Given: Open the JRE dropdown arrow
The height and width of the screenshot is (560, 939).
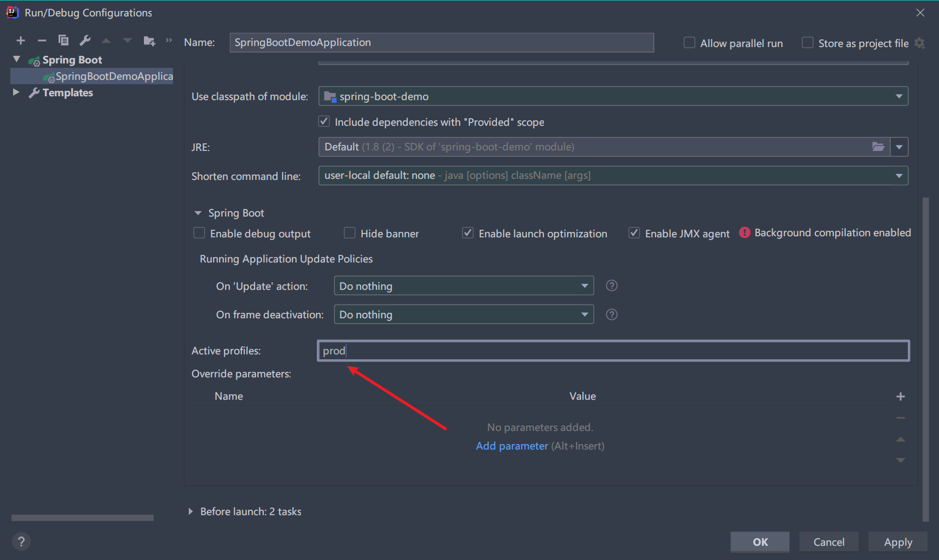Looking at the screenshot, I should coord(899,147).
